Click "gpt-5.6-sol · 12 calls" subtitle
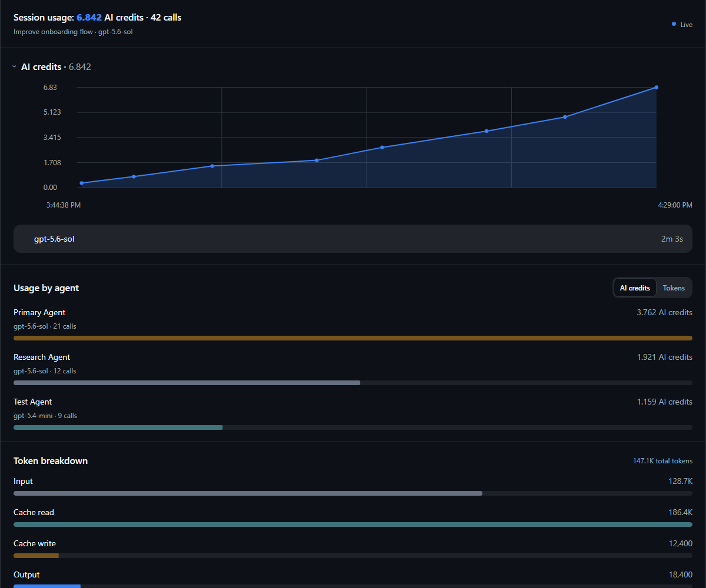Viewport: 706px width, 588px height. click(x=45, y=371)
